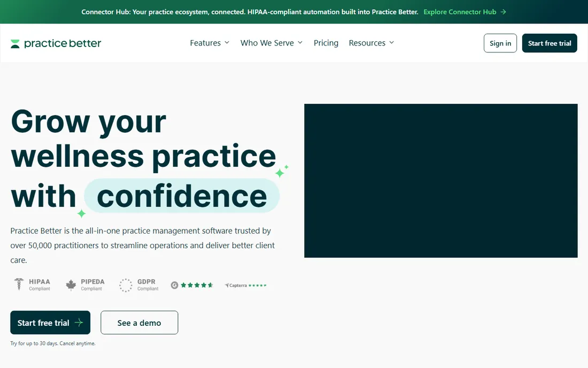Click the Capterra star rating

click(x=257, y=286)
